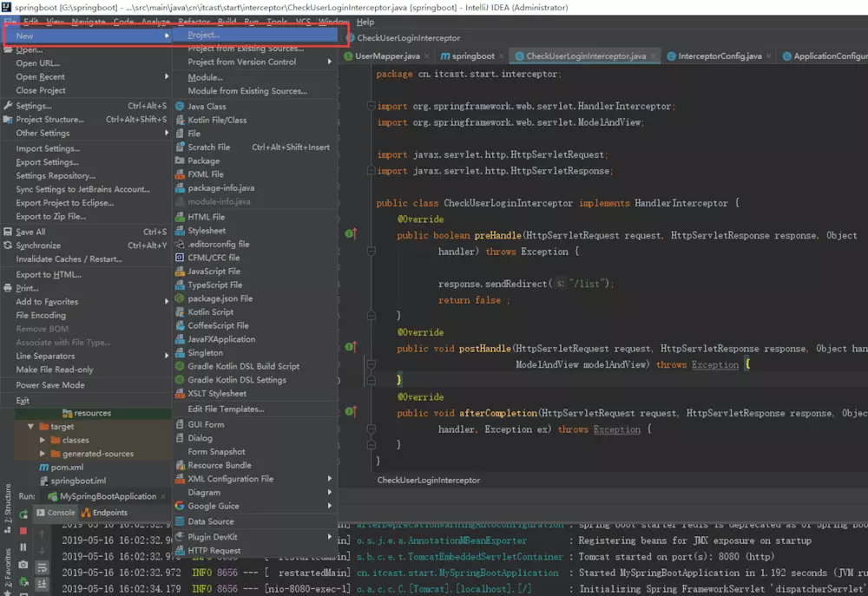Click CheckUserLoginInterceptor breadcrumb at editor bottom

click(x=429, y=481)
